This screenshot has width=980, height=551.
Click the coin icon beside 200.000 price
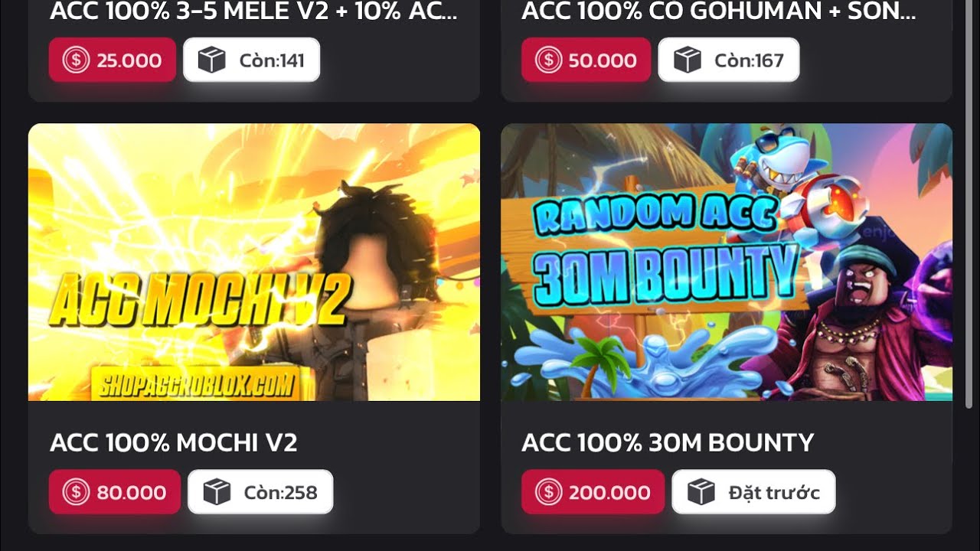point(548,492)
